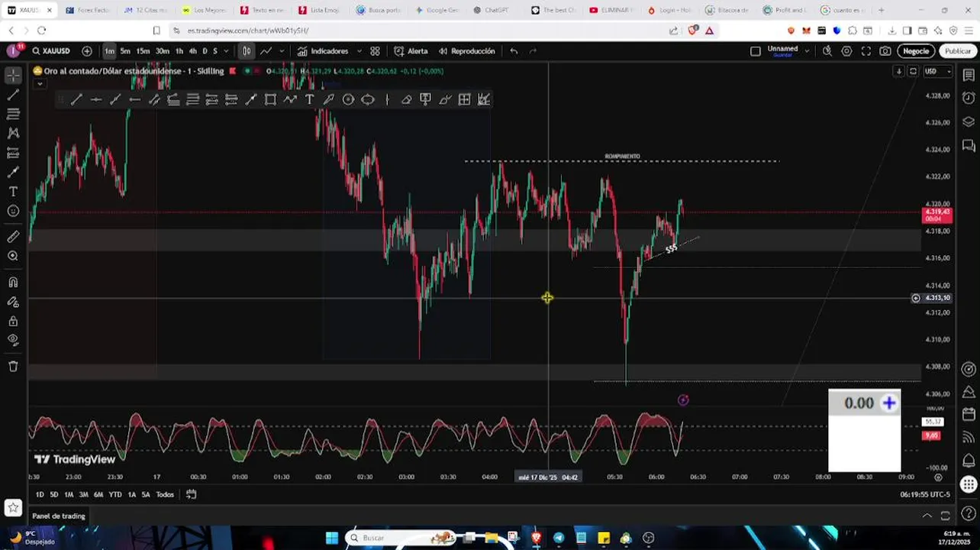This screenshot has height=550, width=980.
Task: Select the floating toolbar text T tool
Action: (309, 99)
